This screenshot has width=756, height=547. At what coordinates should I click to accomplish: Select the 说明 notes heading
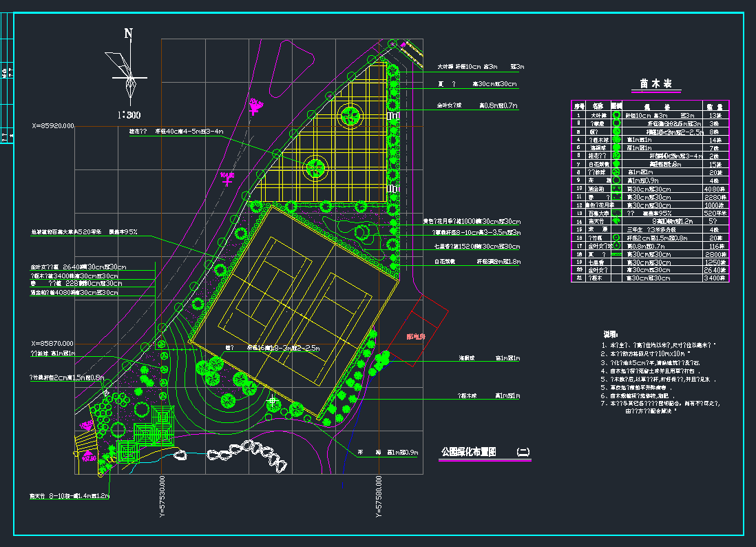pyautogui.click(x=611, y=333)
